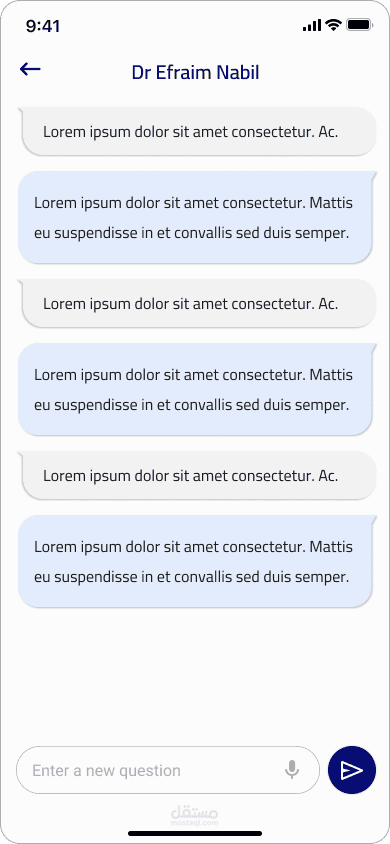Go back using the left arrow icon

pos(30,68)
